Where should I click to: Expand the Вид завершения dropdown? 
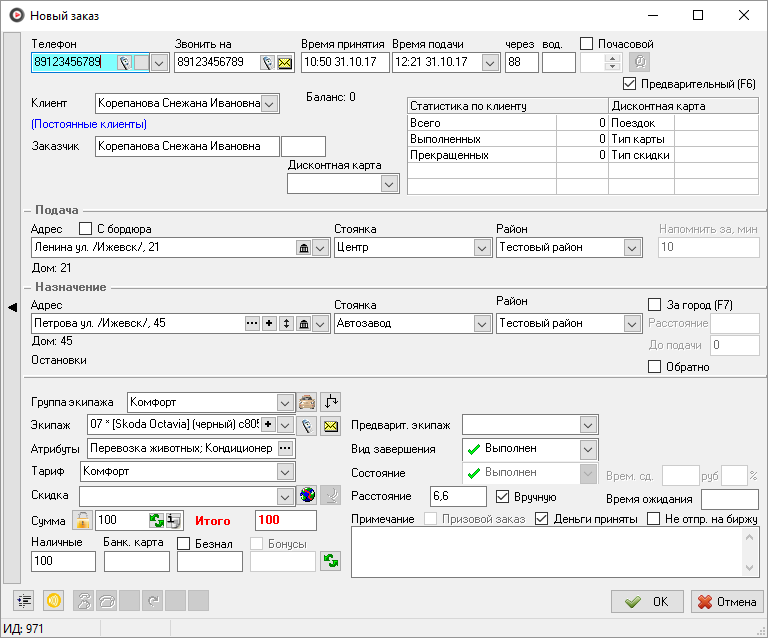tap(588, 449)
